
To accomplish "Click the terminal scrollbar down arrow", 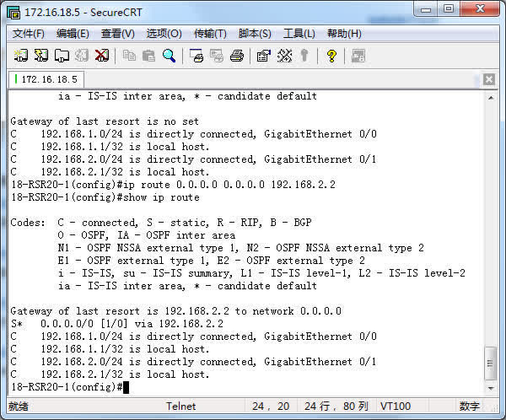I will tap(493, 387).
